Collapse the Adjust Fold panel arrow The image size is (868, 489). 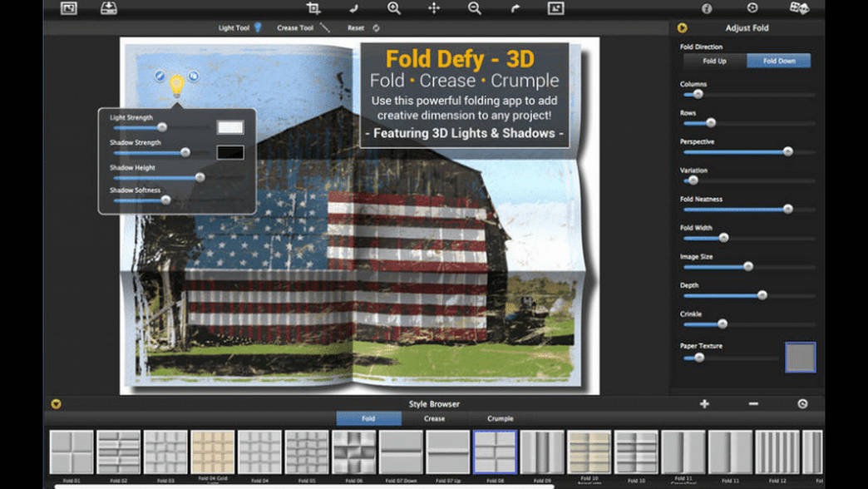tap(682, 27)
